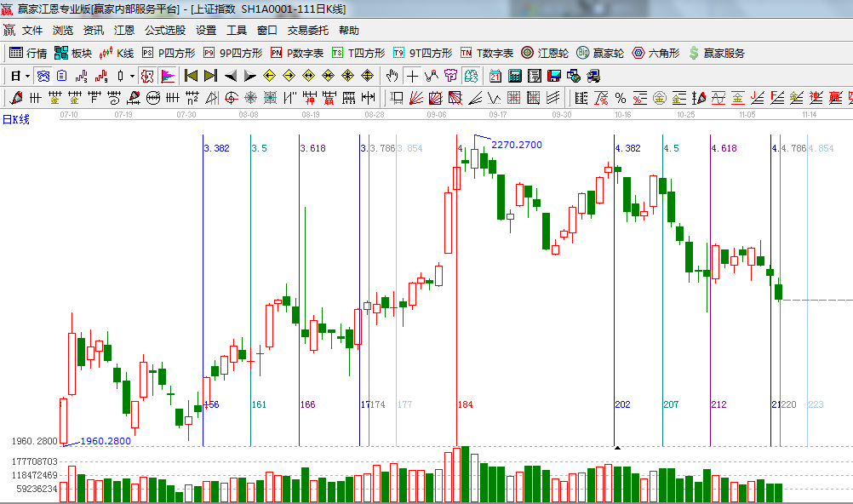Switch to the K线 candlestick chart
The width and height of the screenshot is (853, 504).
(x=117, y=53)
